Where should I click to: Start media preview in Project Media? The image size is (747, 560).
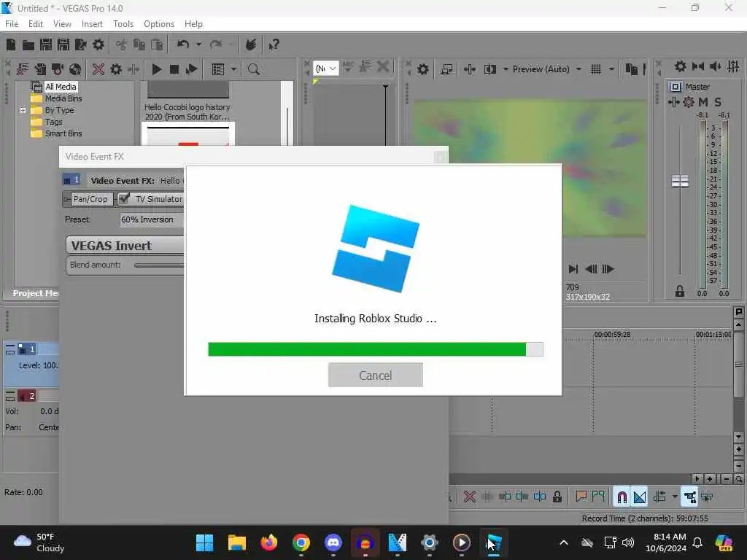pos(156,69)
